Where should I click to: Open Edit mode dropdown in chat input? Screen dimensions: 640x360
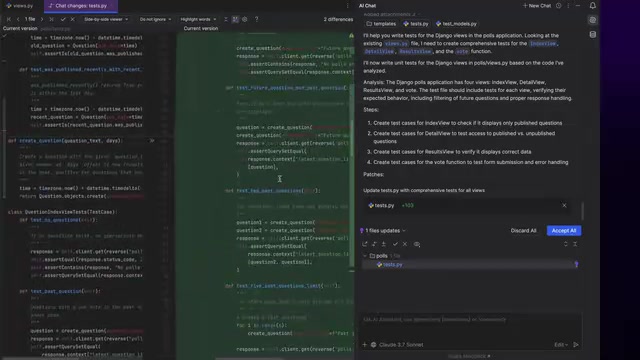tap(561, 344)
